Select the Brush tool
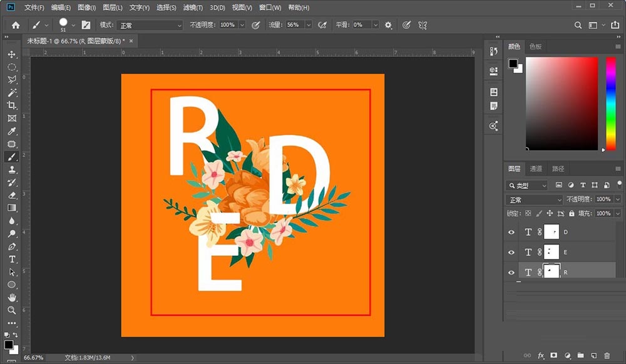Screen dimensions: 626x364 [x=12, y=157]
